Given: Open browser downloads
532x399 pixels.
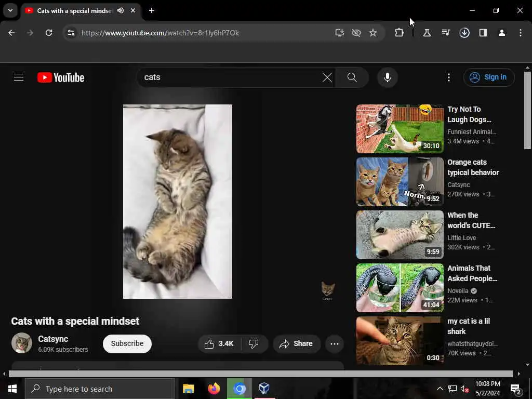Looking at the screenshot, I should tap(464, 33).
